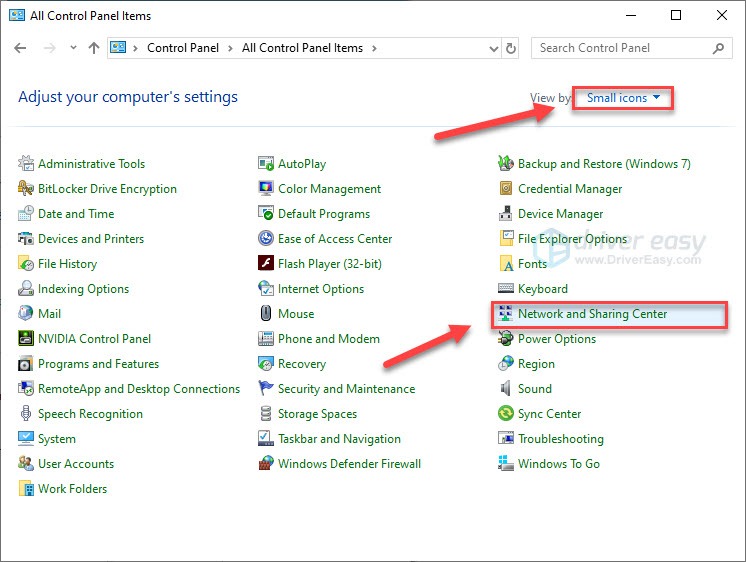Go up one level with Up arrow

94,48
